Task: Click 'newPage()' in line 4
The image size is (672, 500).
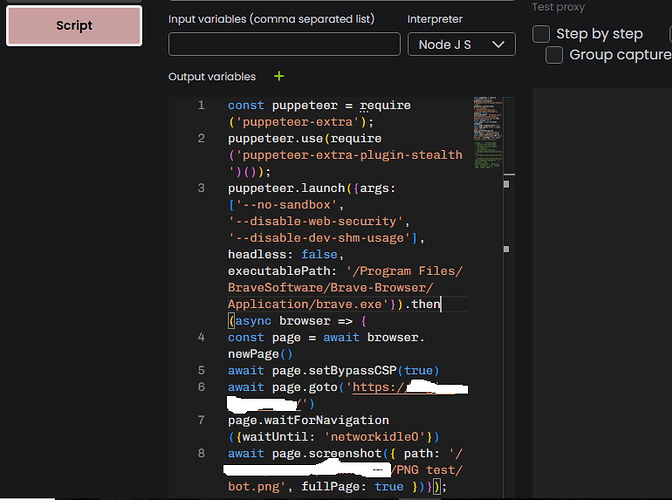Action: [x=260, y=354]
